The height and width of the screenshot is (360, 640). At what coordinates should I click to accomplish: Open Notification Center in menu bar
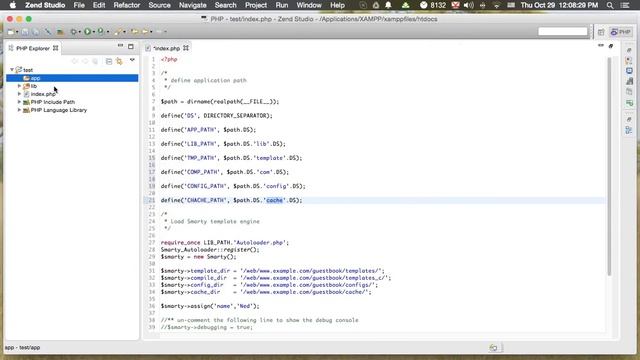coord(625,5)
